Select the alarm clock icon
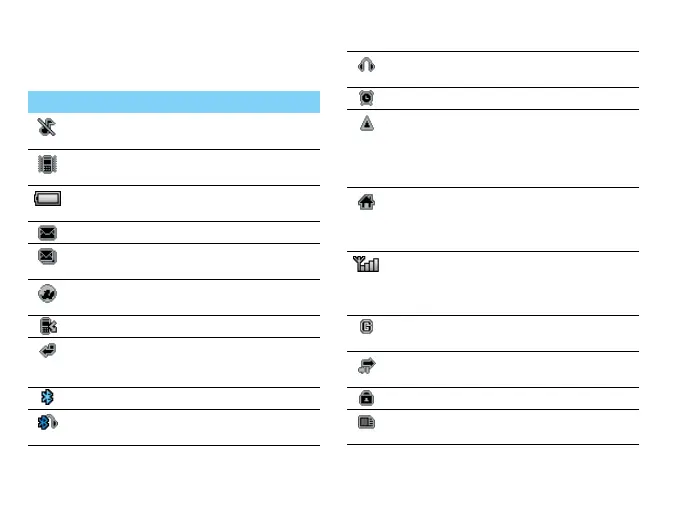The width and height of the screenshot is (680, 510). 366,98
